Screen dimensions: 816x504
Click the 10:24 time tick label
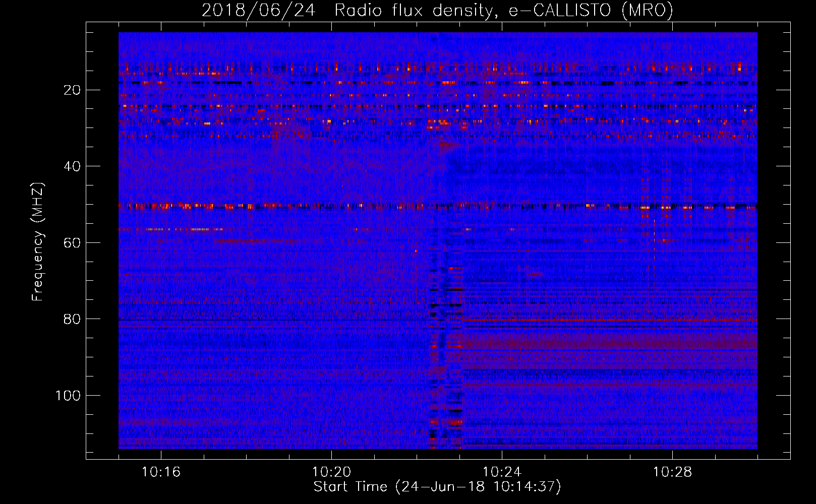[502, 472]
